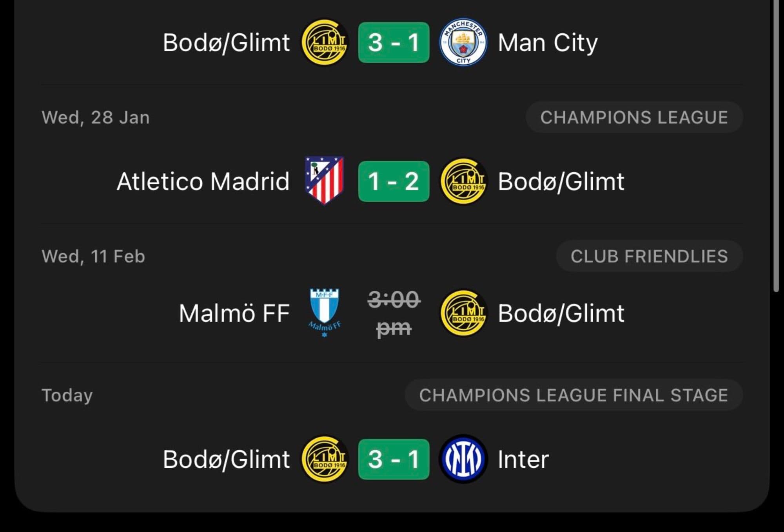Go to the Inter team name
The image size is (784, 532).
click(523, 459)
